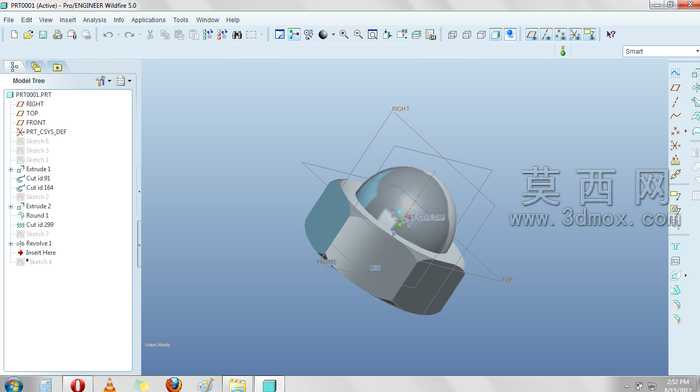Click the Windows Start button
This screenshot has width=700, height=392.
tap(13, 385)
